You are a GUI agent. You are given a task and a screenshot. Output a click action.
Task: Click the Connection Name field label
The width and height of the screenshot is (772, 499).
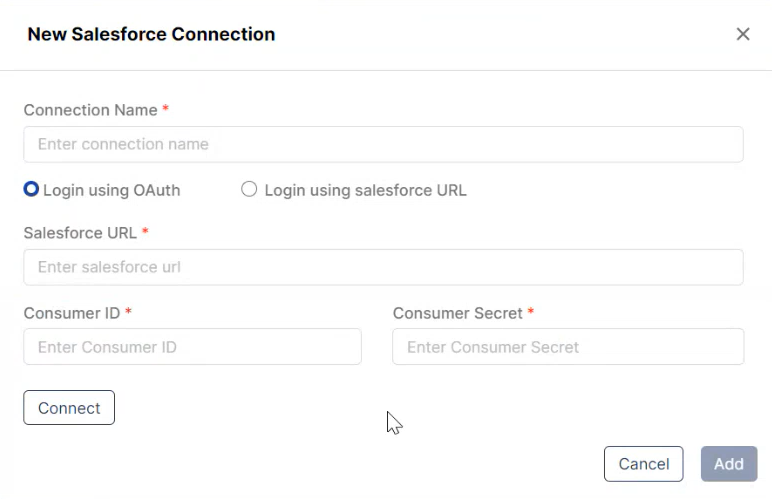tap(90, 110)
